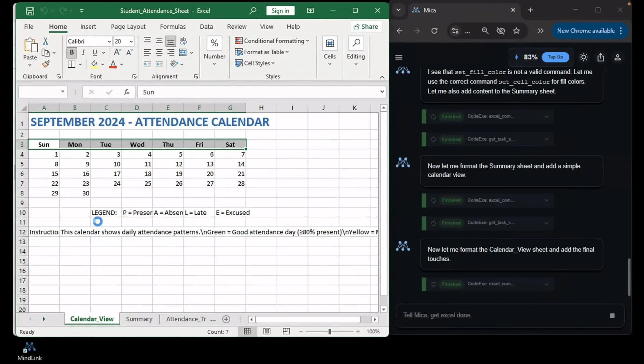Open the search magnifier in Excel title bar

[x=253, y=11]
